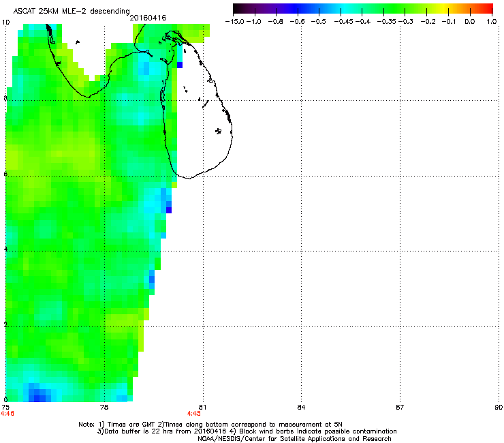This screenshot has width=504, height=443.
Task: Click the -0.6 label on the color scale
Action: click(x=298, y=22)
